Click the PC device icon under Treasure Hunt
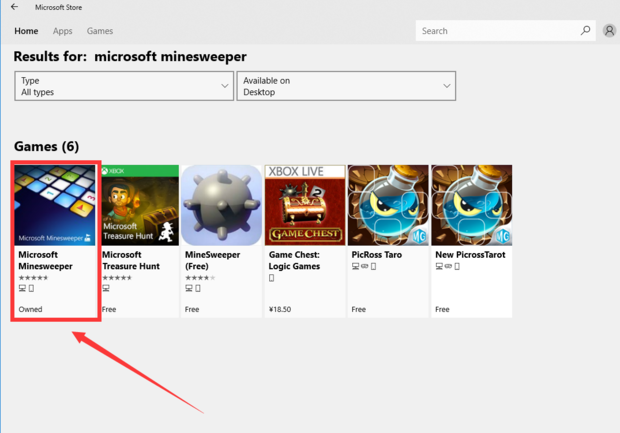620x433 pixels. [106, 288]
